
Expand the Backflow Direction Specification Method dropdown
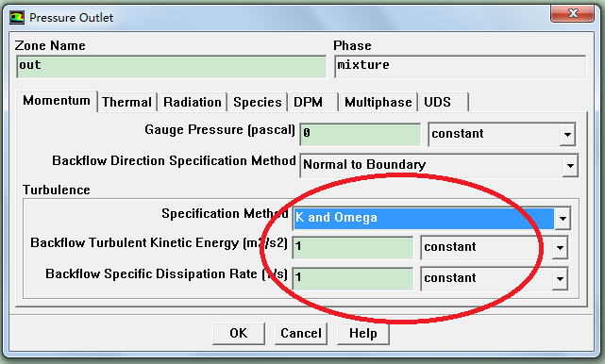[439, 165]
